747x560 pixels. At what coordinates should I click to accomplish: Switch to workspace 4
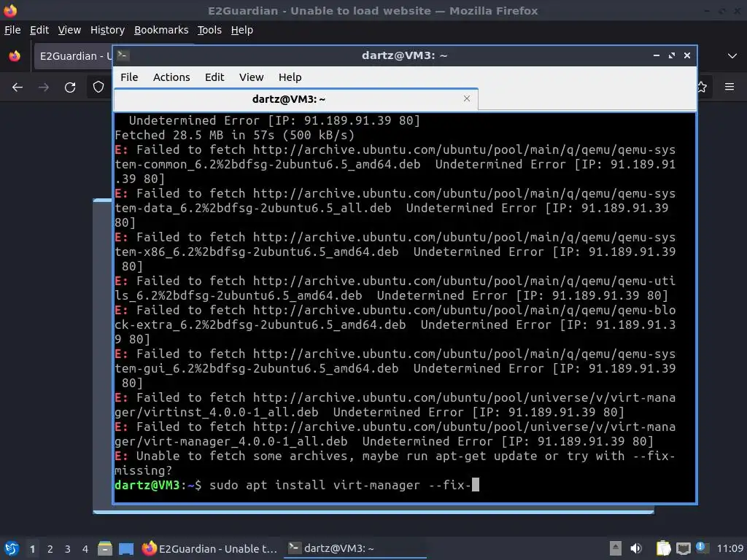85,549
